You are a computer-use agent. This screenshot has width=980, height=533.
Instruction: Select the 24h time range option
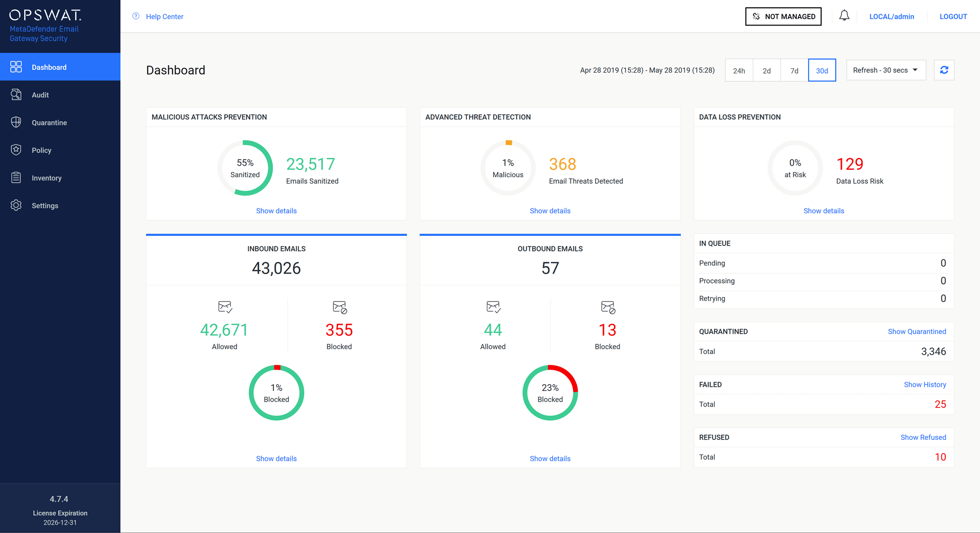739,71
